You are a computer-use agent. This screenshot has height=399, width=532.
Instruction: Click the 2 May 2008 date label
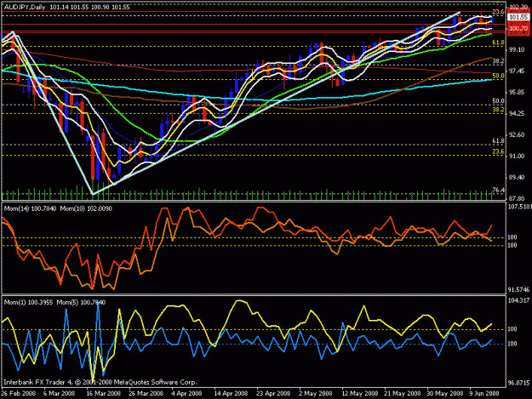[316, 393]
